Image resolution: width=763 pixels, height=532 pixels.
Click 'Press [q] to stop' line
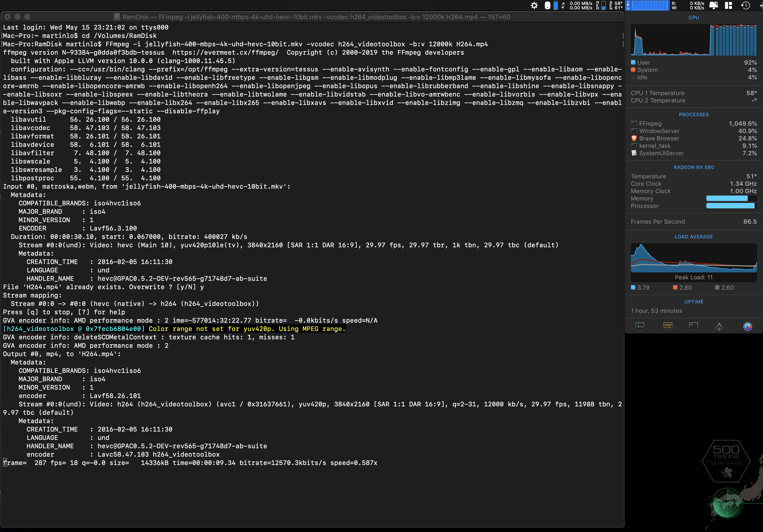click(64, 312)
